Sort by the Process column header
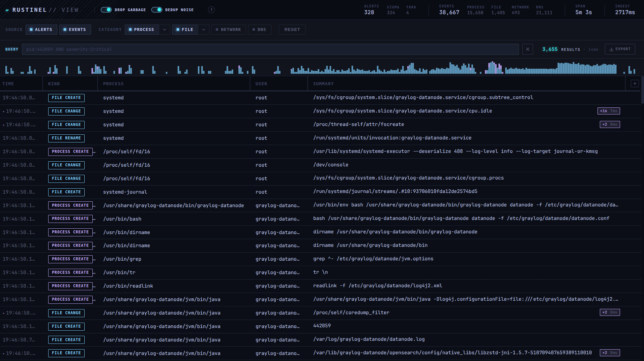Viewport: 644px width, 361px height. [x=113, y=84]
